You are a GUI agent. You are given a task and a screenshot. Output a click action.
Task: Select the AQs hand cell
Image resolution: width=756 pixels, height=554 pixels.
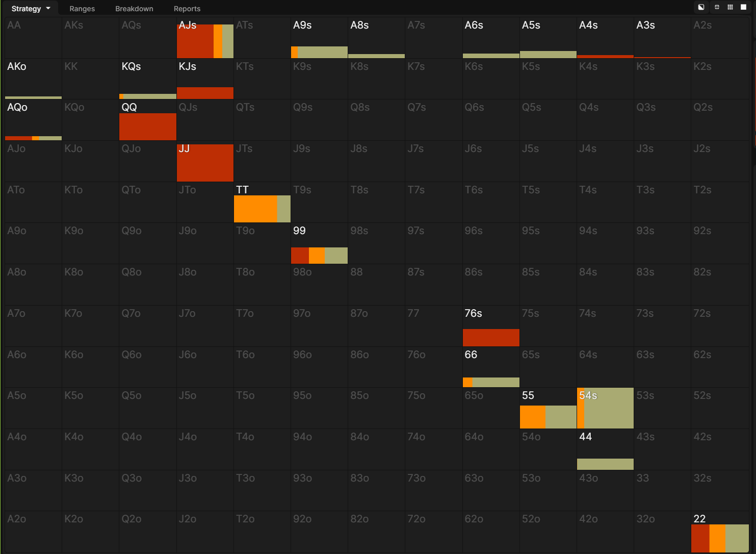148,38
